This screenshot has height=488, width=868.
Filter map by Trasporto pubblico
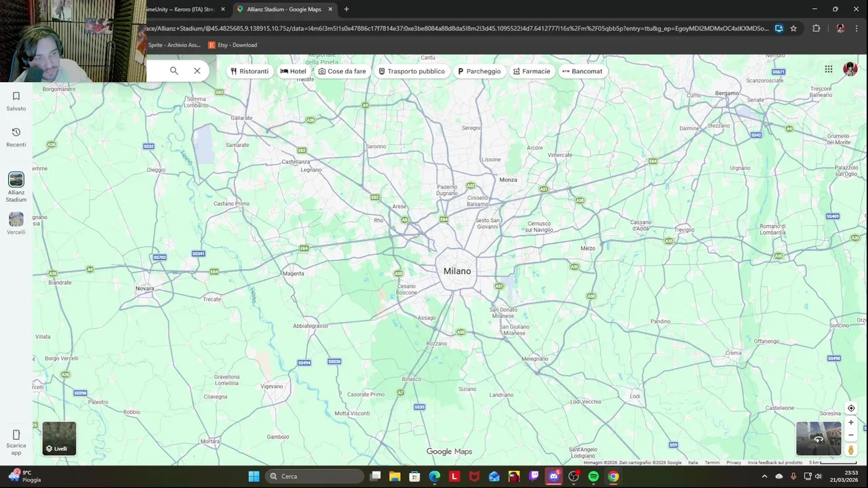pos(412,71)
